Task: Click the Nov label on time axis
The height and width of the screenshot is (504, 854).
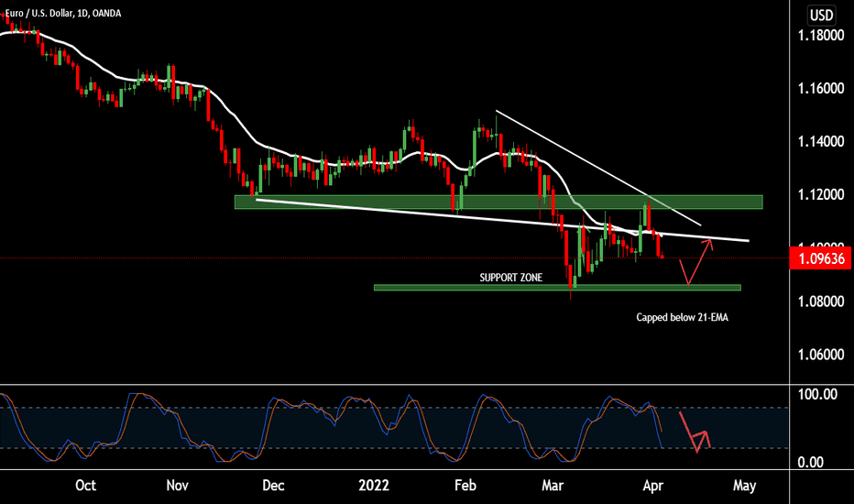Action: (x=177, y=486)
